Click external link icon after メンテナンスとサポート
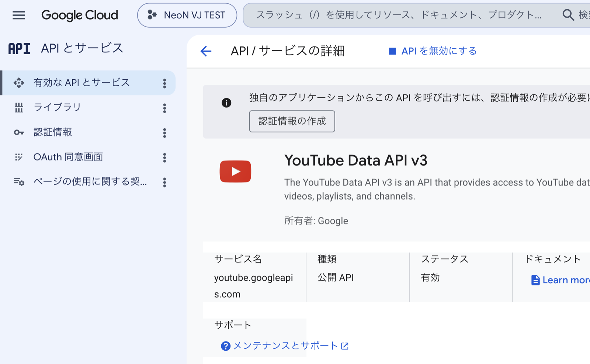590x364 pixels. (345, 346)
